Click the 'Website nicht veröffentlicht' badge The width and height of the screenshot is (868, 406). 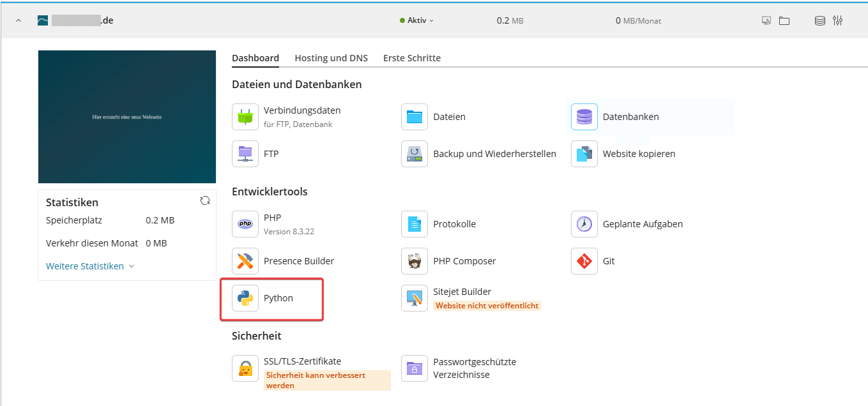tap(487, 306)
